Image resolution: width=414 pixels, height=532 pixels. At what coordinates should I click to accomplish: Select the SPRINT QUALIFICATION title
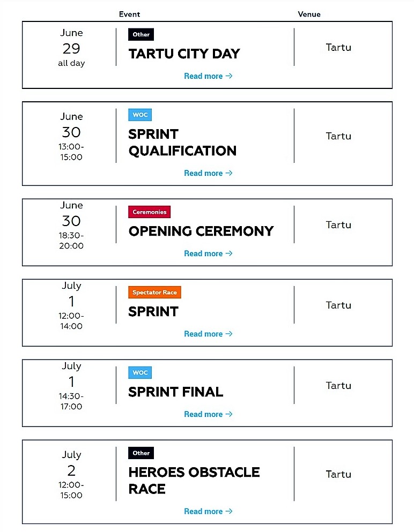[x=182, y=143]
